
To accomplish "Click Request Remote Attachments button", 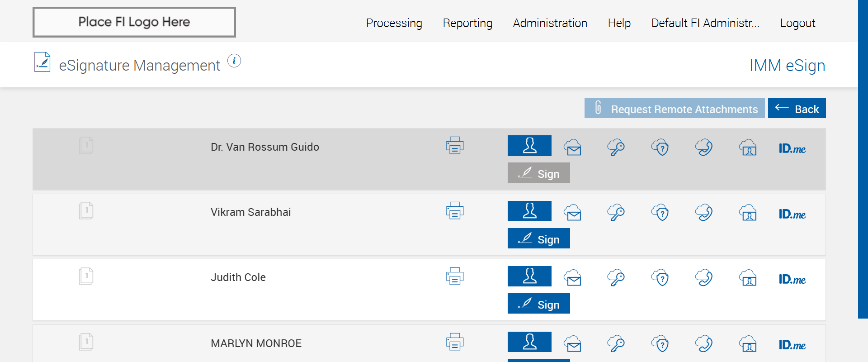I will (674, 108).
